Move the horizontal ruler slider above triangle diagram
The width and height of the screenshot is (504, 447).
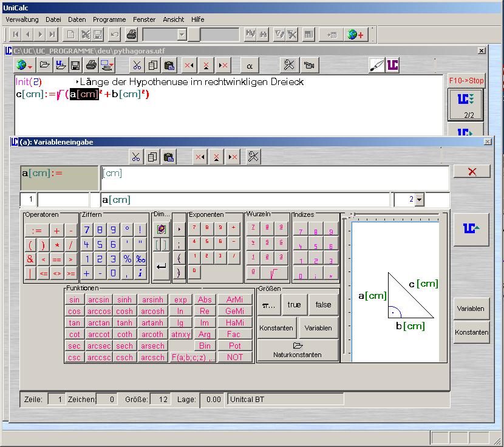(355, 214)
